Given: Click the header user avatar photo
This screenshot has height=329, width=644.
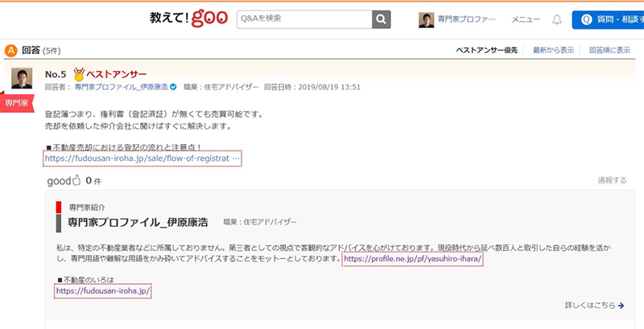Looking at the screenshot, I should click(x=427, y=19).
